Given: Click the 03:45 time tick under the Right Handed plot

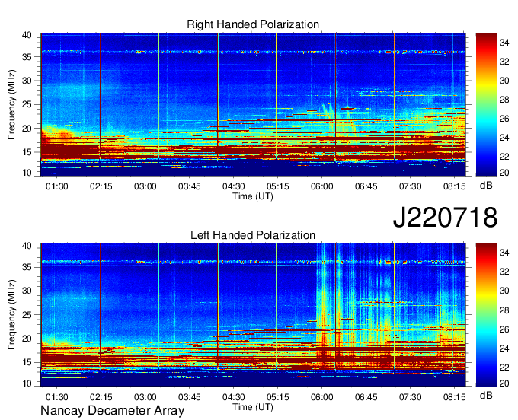Looking at the screenshot, I should click(x=189, y=186).
